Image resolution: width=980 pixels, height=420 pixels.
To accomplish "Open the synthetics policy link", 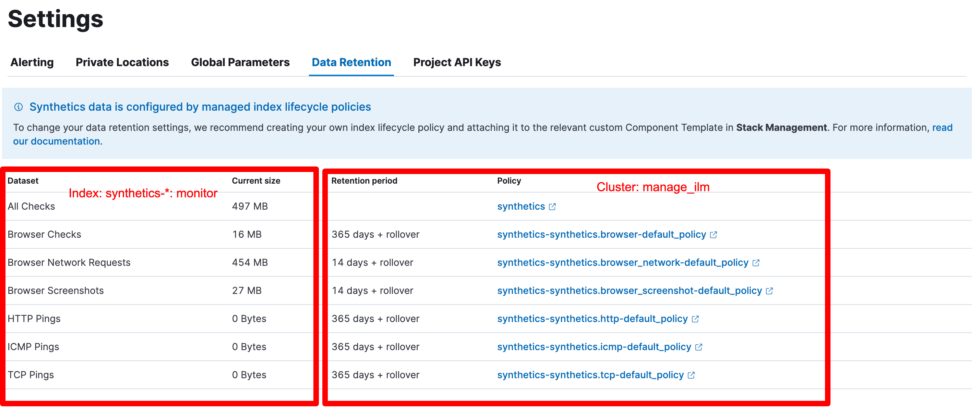I will pyautogui.click(x=521, y=206).
